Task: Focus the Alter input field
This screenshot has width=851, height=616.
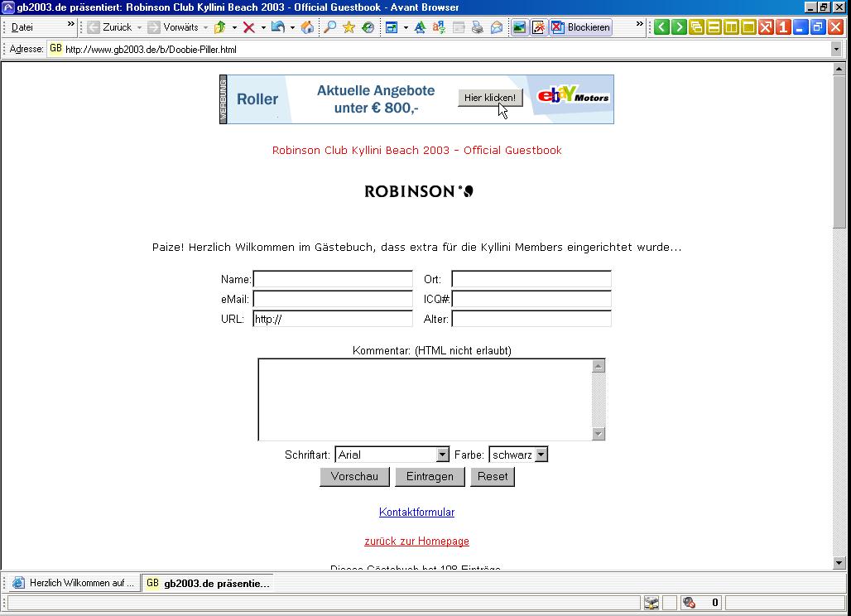Action: click(531, 319)
